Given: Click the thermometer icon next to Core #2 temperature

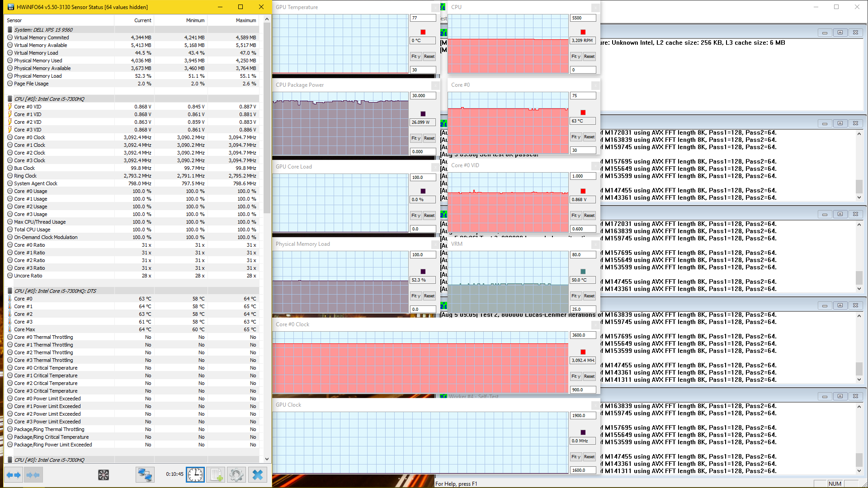Looking at the screenshot, I should (10, 314).
